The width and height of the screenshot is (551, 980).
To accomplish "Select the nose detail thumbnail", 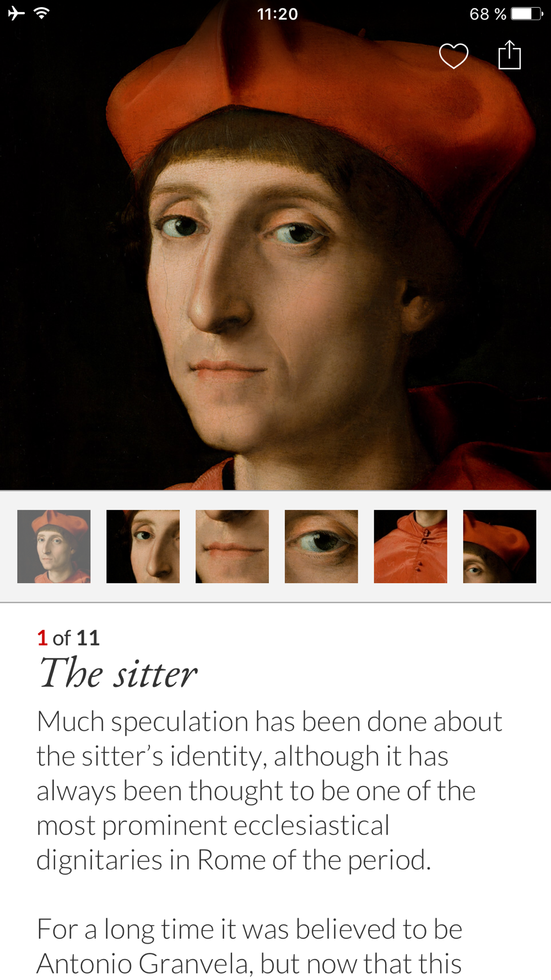I will click(143, 546).
